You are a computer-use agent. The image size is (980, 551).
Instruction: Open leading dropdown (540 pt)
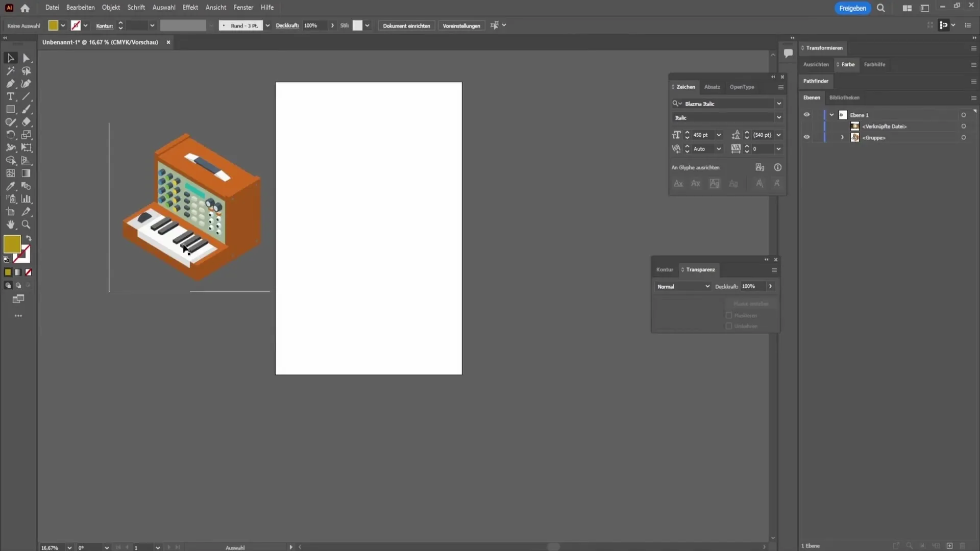tap(779, 135)
